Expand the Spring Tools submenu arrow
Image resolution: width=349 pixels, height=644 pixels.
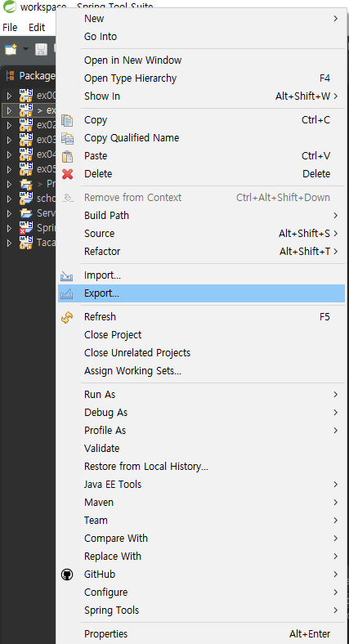point(335,610)
